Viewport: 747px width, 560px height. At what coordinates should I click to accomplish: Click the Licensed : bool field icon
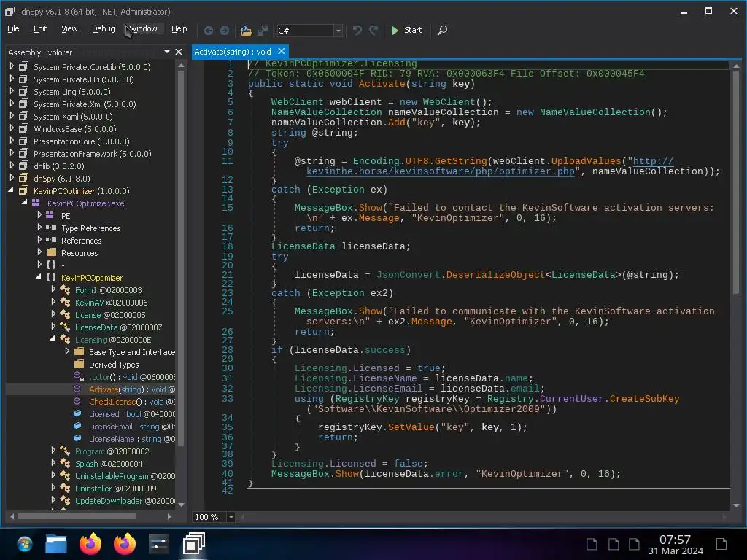(x=77, y=414)
